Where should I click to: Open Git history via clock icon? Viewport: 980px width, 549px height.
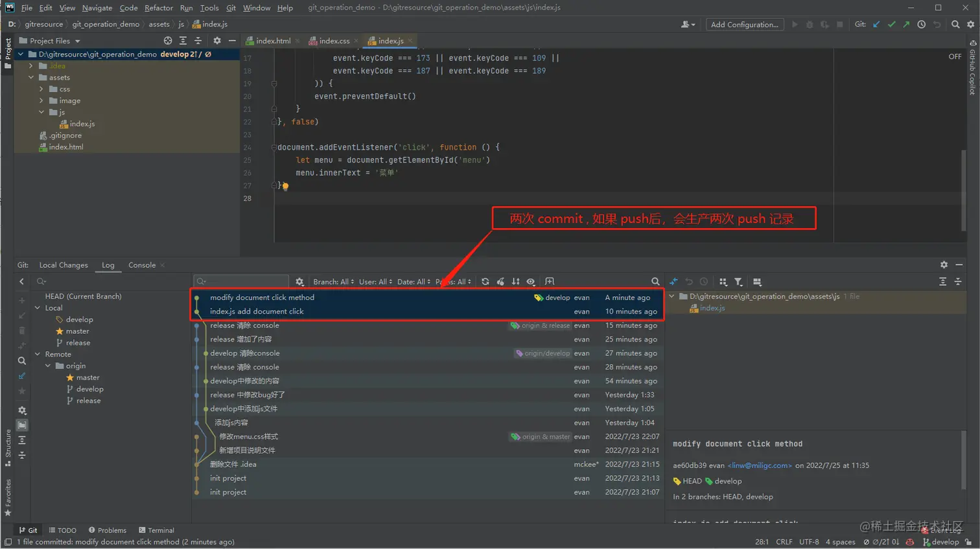coord(922,24)
